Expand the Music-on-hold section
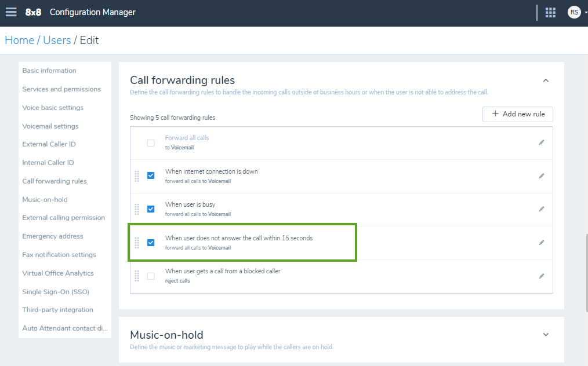The image size is (588, 366). tap(546, 335)
